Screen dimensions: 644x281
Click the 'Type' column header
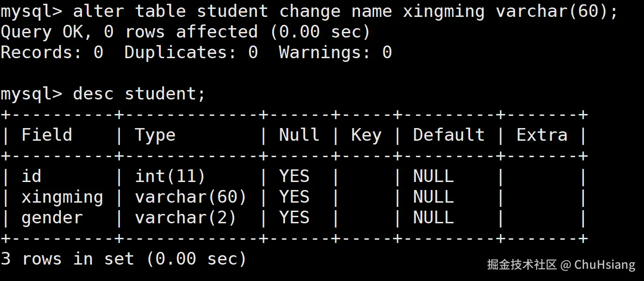155,135
